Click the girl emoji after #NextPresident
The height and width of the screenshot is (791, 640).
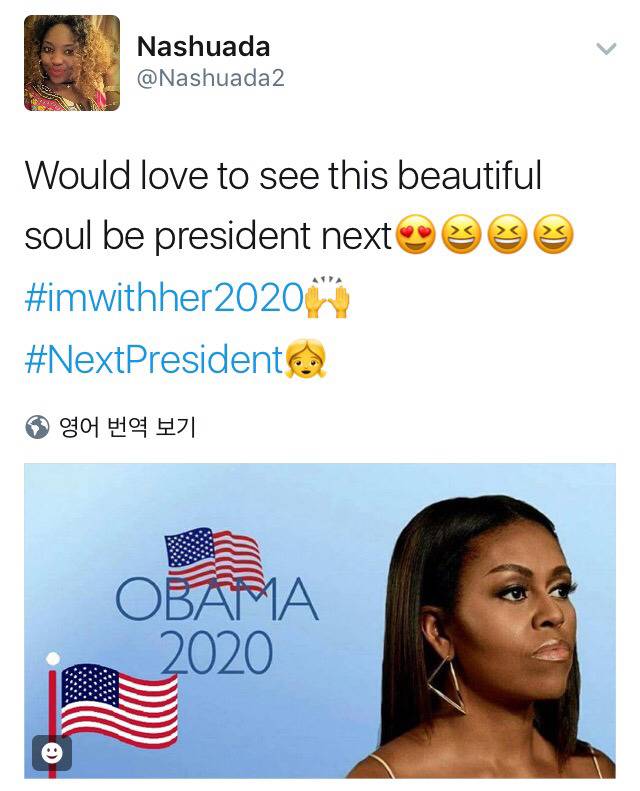(x=306, y=359)
